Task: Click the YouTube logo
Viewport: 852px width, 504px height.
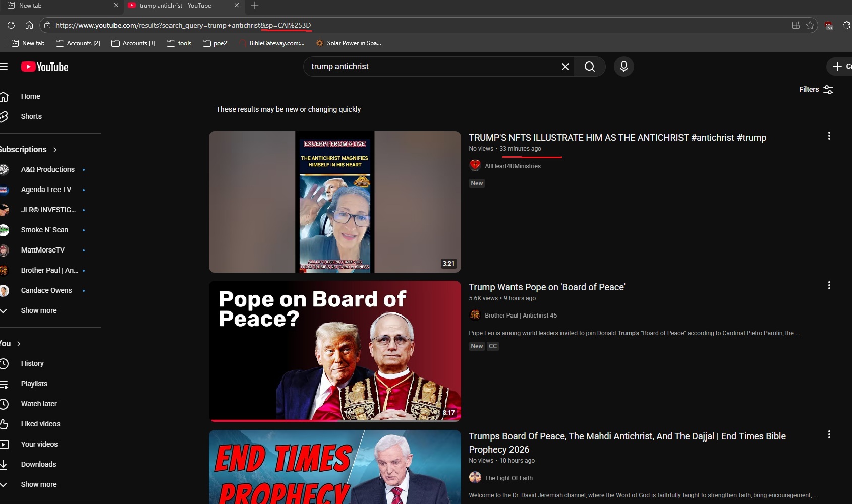Action: (x=44, y=67)
